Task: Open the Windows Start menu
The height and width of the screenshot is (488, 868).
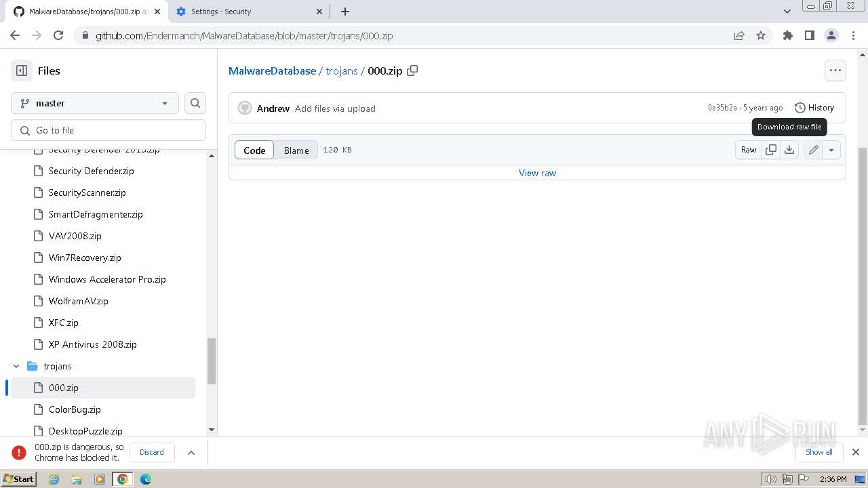Action: 19,479
